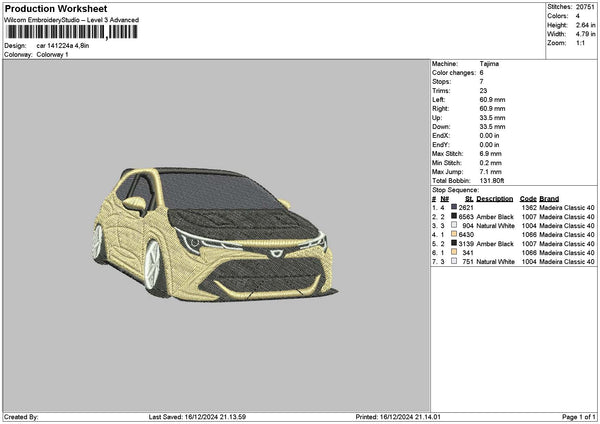This screenshot has height=424, width=600.
Task: Select the Amber Black swatch with 6563 stitches
Action: (x=455, y=216)
